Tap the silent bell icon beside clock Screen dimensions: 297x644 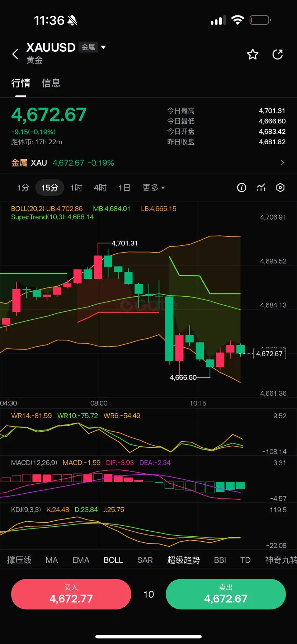72,20
